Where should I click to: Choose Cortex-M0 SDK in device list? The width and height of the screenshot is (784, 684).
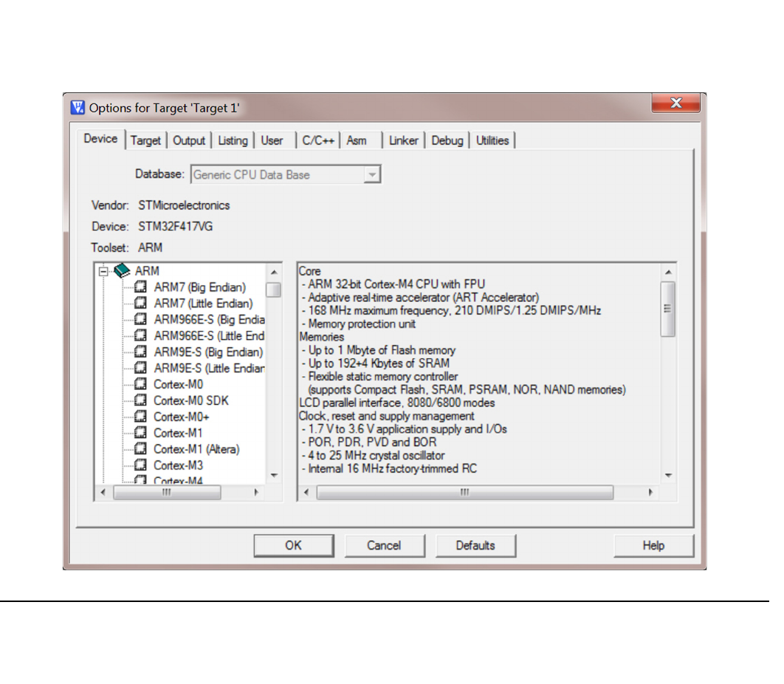point(191,400)
